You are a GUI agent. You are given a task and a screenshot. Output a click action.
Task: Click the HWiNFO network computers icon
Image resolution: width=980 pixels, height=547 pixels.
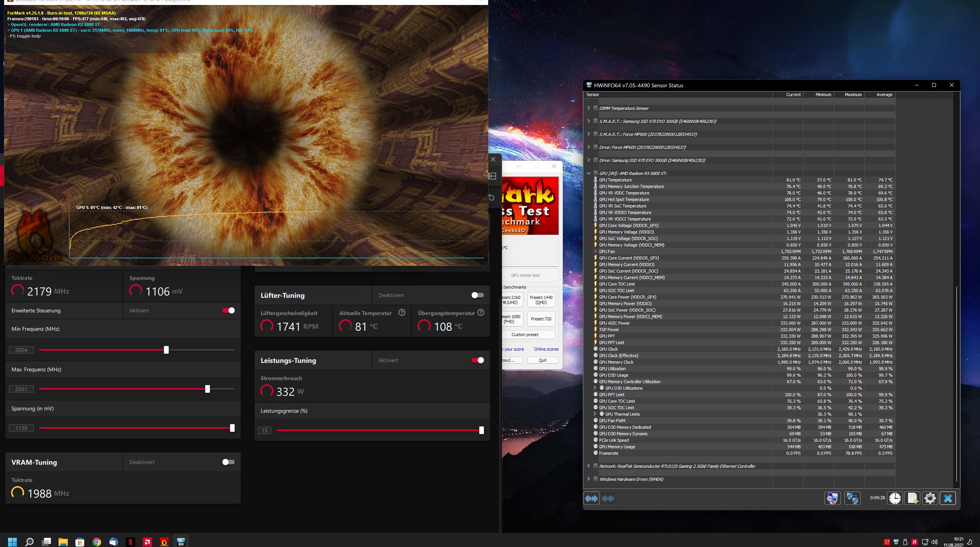click(852, 498)
